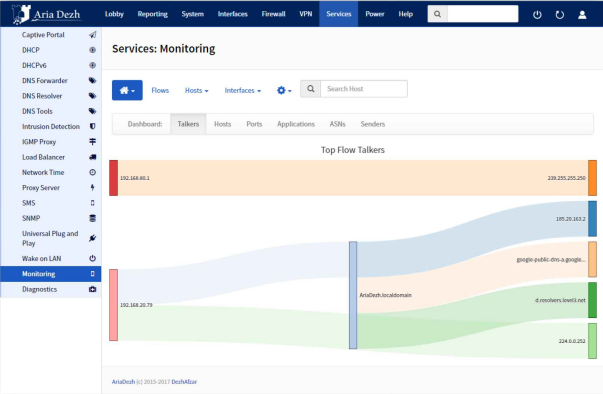Click the Search Host magnifier icon
This screenshot has height=394, width=603.
click(x=311, y=89)
